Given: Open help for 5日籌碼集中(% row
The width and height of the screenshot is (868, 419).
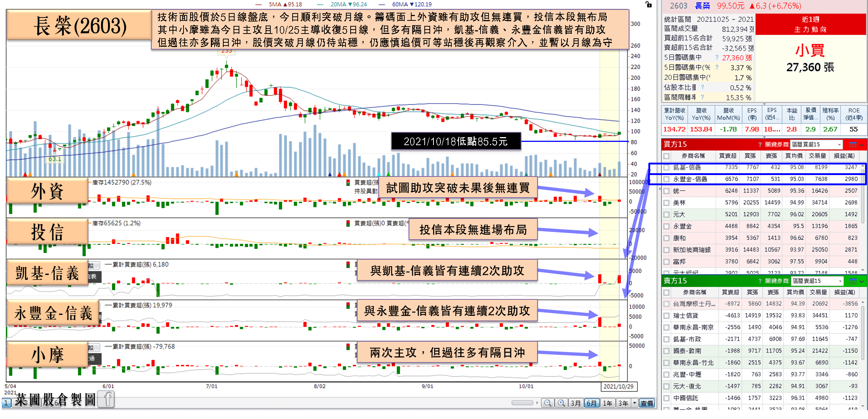Looking at the screenshot, I should pyautogui.click(x=717, y=67).
